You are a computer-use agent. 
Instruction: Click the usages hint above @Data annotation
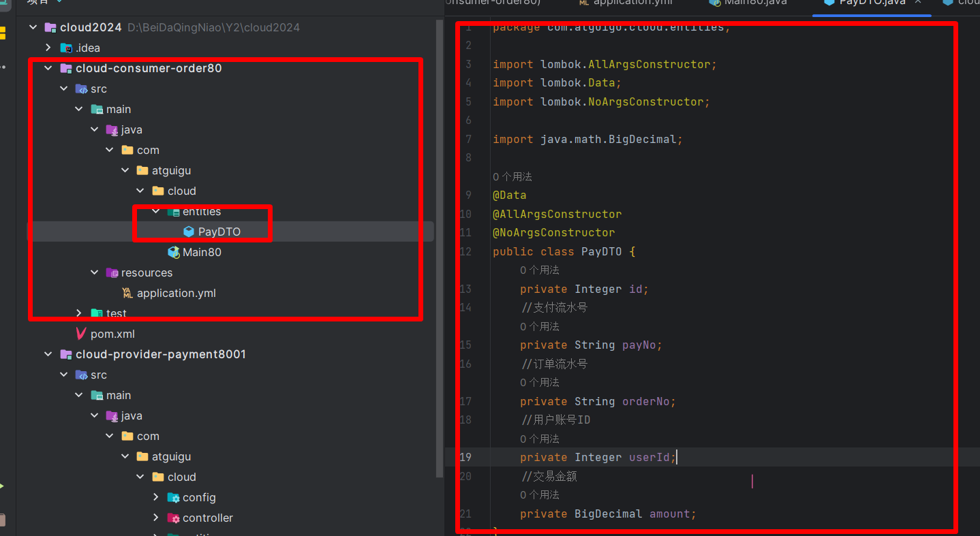point(512,176)
